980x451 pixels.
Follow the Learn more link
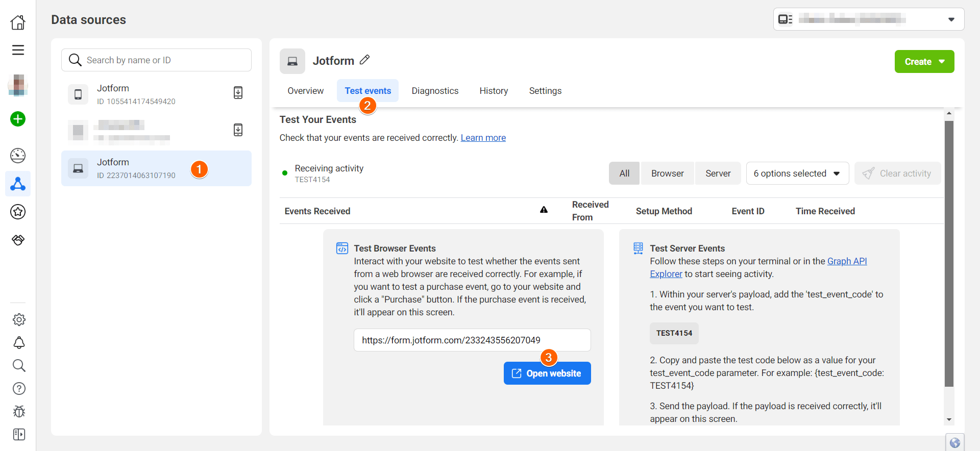click(483, 138)
